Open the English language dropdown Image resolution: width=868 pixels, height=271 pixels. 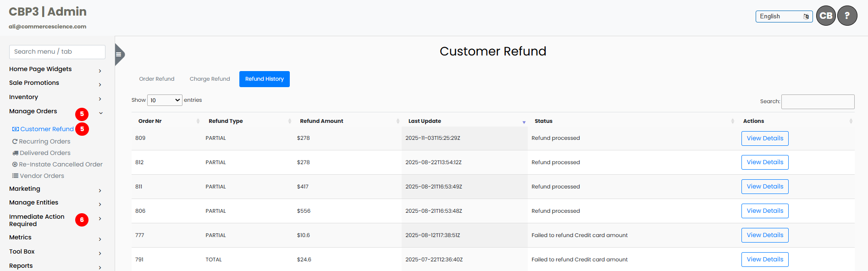click(x=784, y=17)
